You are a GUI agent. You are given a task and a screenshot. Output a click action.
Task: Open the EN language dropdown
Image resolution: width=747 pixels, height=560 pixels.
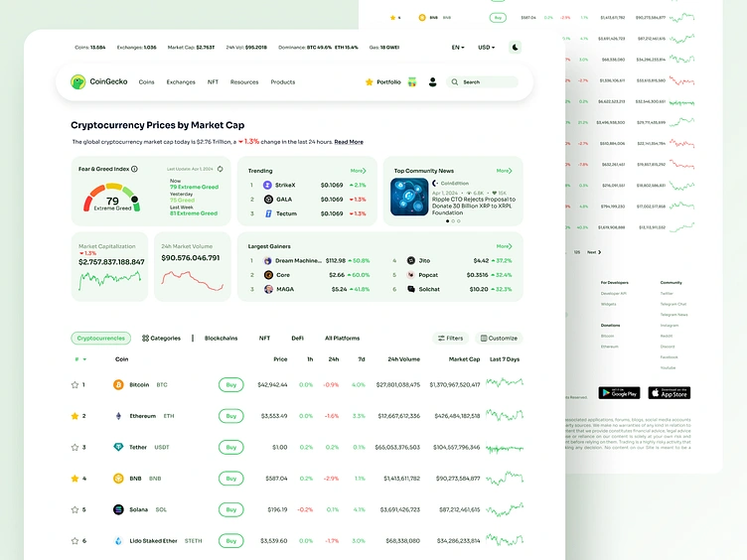click(x=458, y=47)
